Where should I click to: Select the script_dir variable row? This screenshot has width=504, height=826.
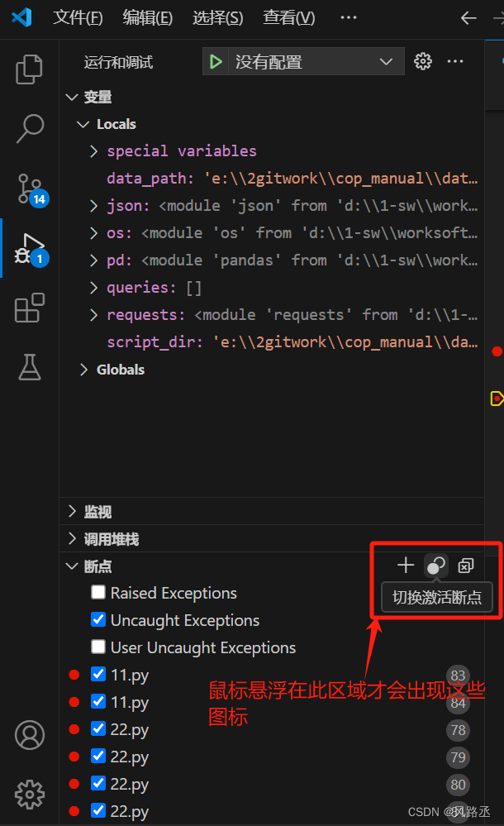[x=271, y=342]
